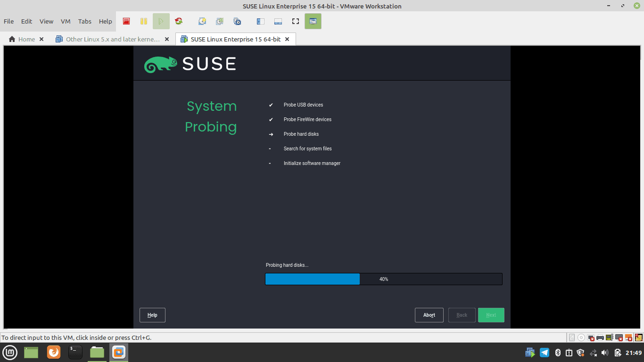Image resolution: width=644 pixels, height=362 pixels.
Task: Close the SUSE Linux Enterprise 15 tab
Action: (288, 39)
